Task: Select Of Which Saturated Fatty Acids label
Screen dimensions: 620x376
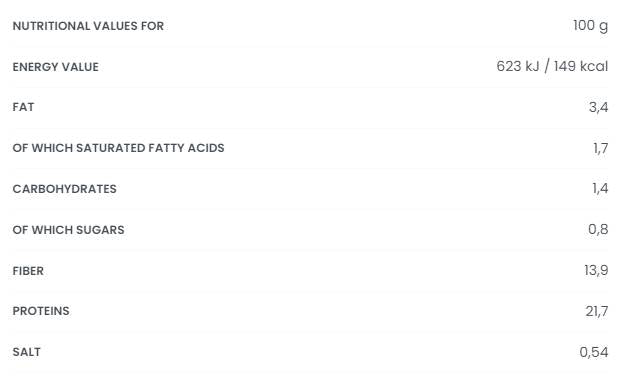Action: click(119, 148)
